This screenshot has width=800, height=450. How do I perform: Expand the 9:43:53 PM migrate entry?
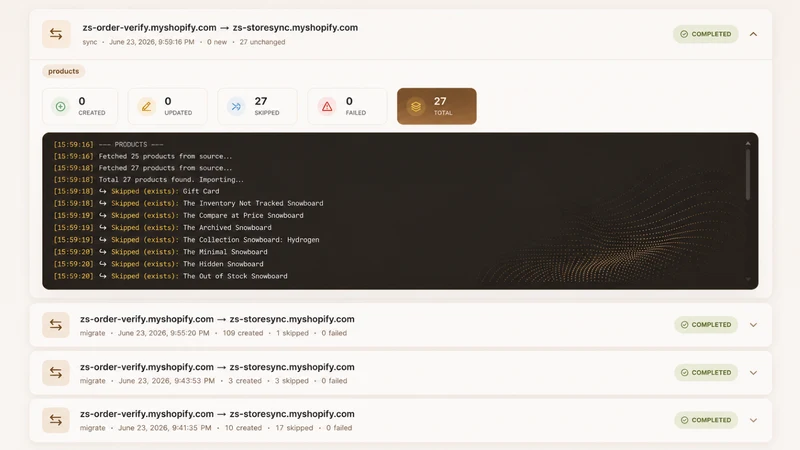tap(753, 372)
